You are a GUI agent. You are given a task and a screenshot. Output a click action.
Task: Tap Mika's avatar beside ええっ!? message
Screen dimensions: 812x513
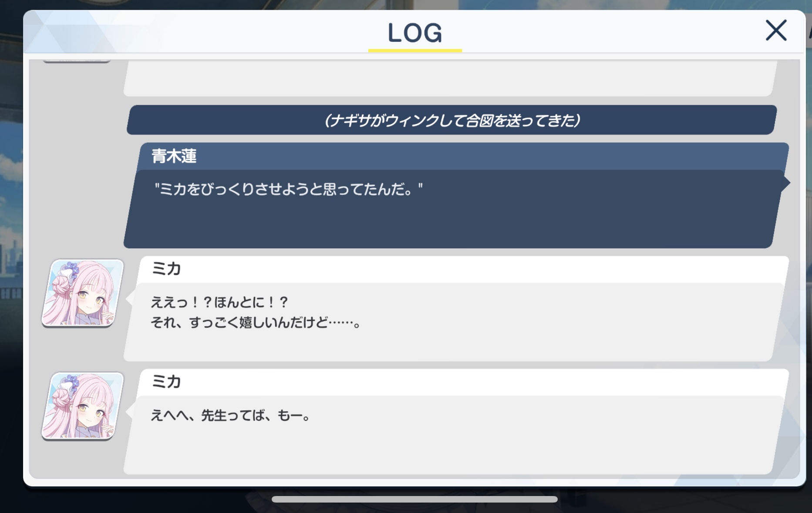click(83, 293)
